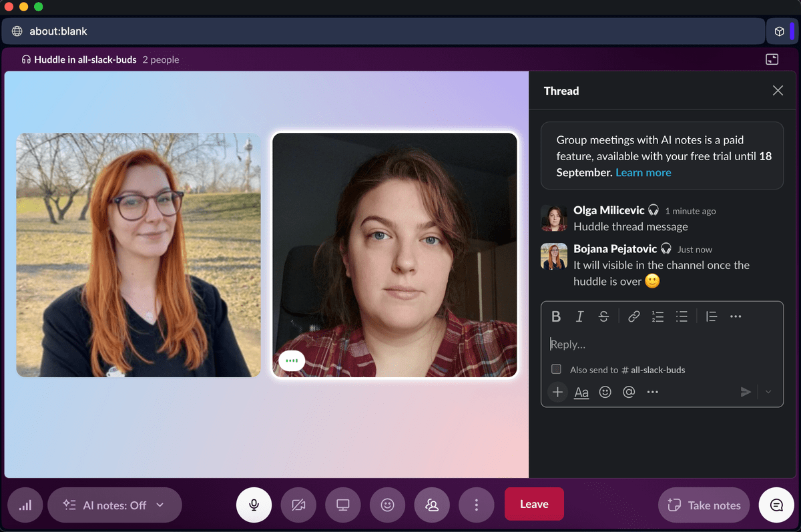Mute the microphone in the huddle

point(254,505)
